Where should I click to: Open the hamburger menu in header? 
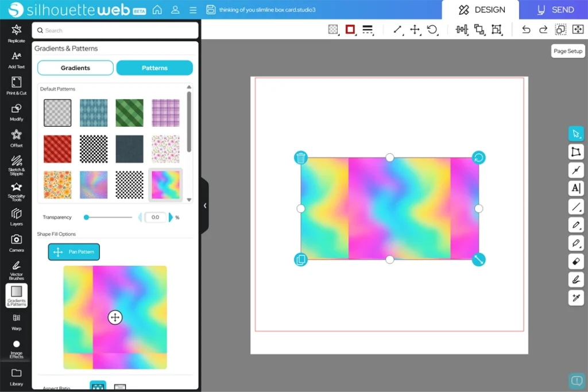pos(193,10)
